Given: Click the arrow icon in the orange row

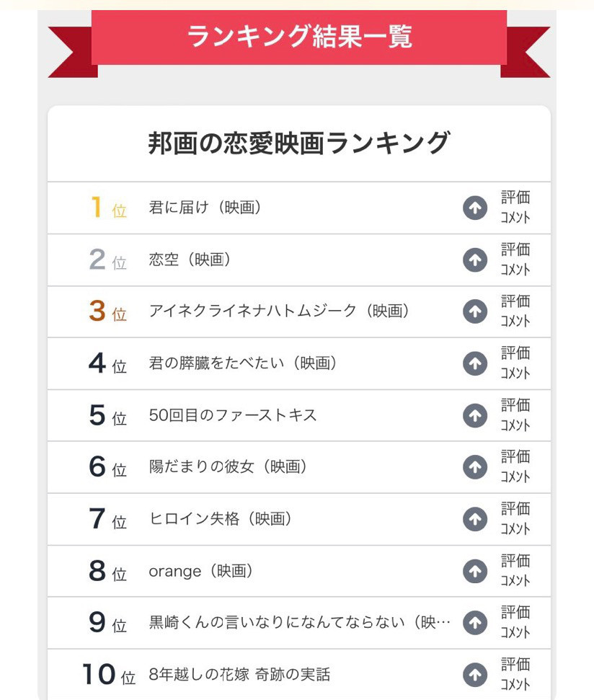Looking at the screenshot, I should coord(474,572).
